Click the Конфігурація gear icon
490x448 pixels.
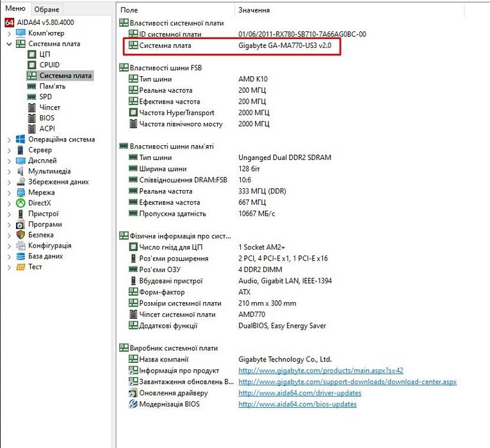pos(20,246)
